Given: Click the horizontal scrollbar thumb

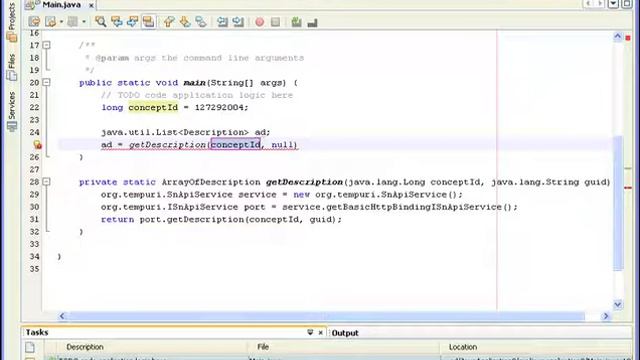Looking at the screenshot, I should tap(327, 316).
